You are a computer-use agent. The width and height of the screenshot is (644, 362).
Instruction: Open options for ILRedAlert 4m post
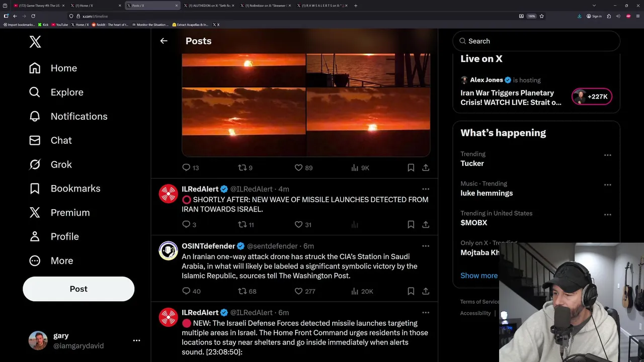point(426,189)
